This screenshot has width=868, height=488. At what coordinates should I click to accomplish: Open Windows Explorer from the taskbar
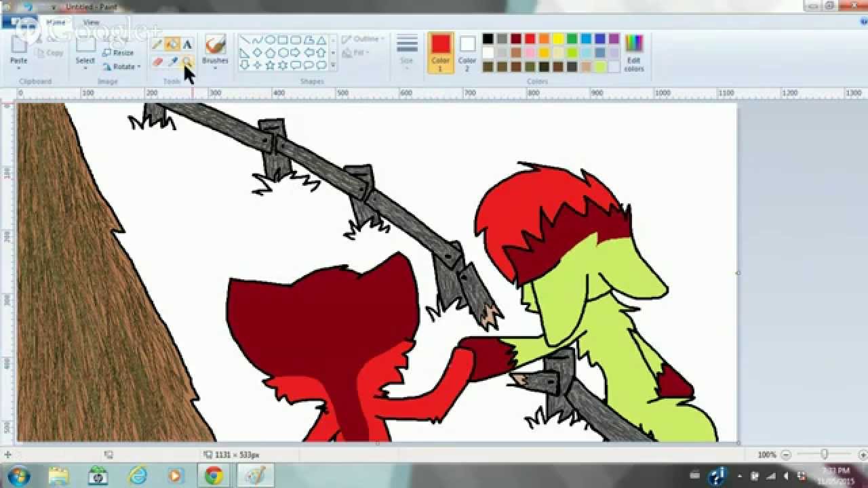tap(58, 476)
